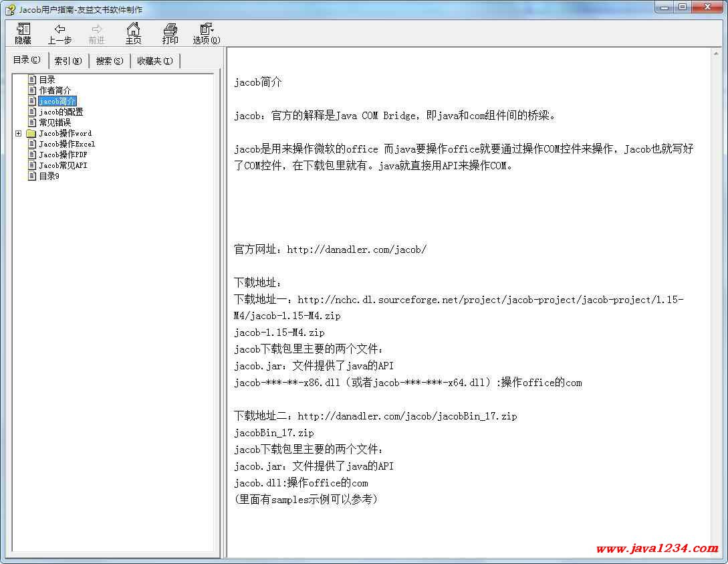
Task: Open the Jacob常见API topic
Action: pyautogui.click(x=63, y=165)
